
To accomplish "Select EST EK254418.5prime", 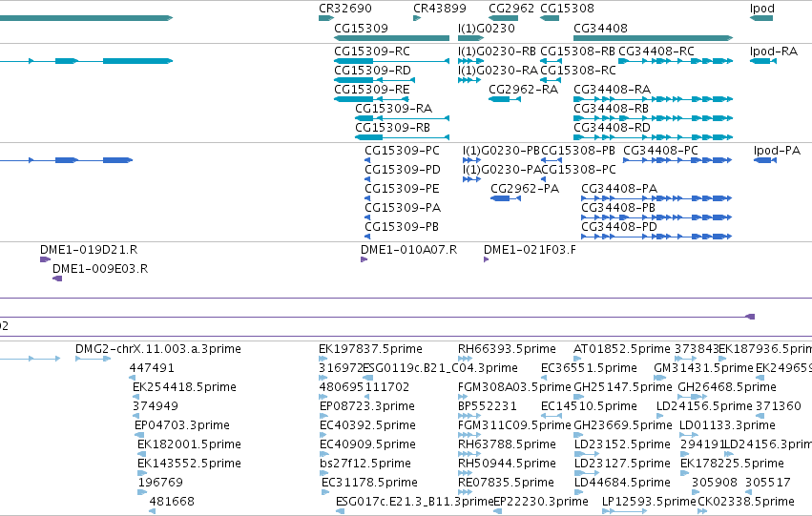I will pyautogui.click(x=136, y=397).
